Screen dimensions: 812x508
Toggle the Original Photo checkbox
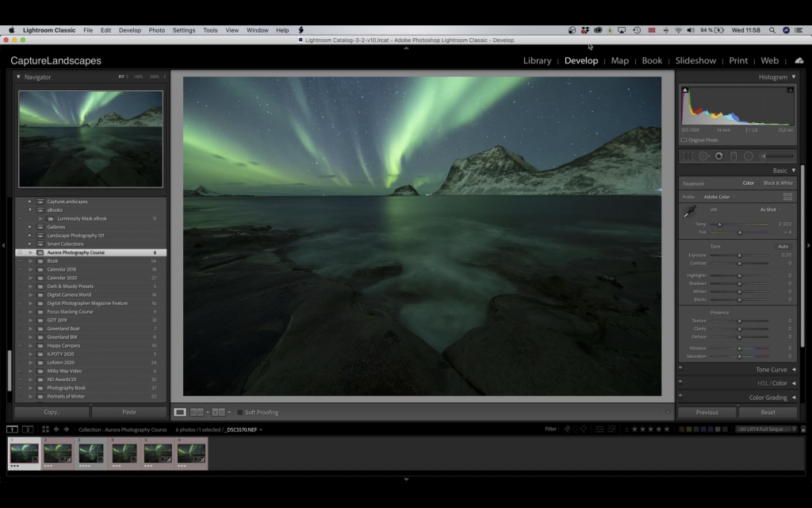coord(684,140)
